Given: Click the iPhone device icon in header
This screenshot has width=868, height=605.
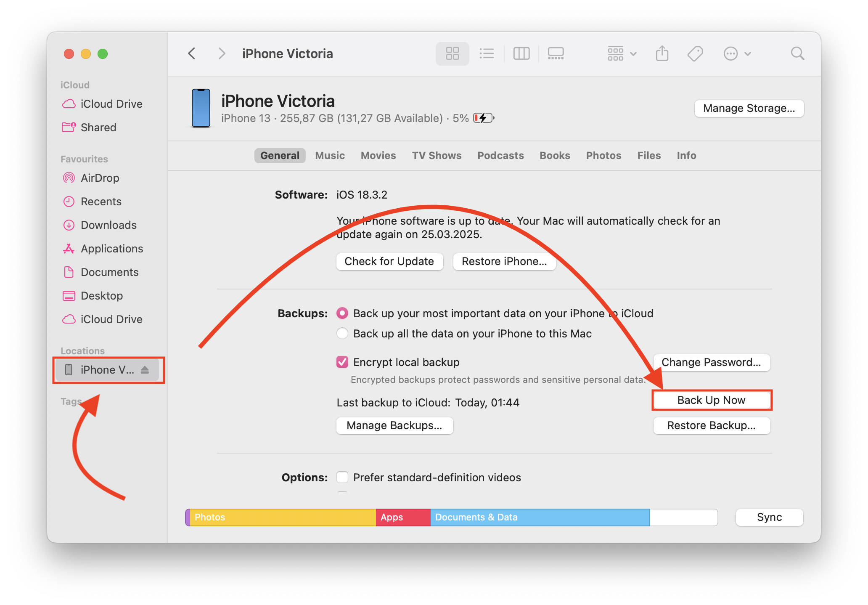Looking at the screenshot, I should click(201, 108).
